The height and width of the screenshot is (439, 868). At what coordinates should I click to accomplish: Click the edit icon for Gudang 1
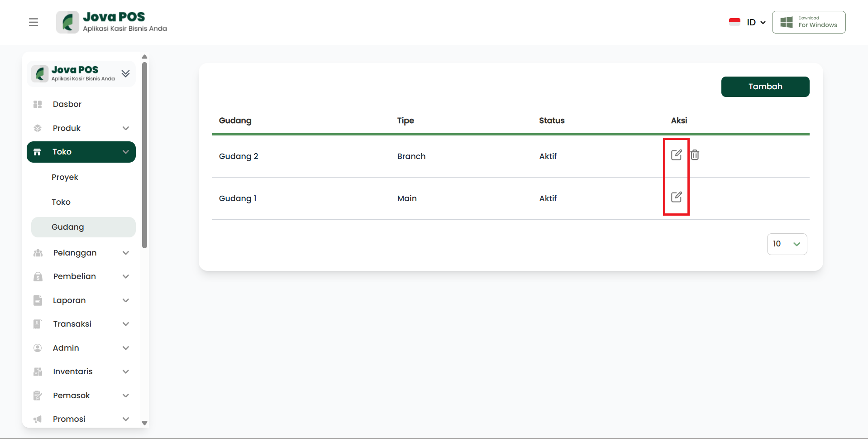pos(676,197)
